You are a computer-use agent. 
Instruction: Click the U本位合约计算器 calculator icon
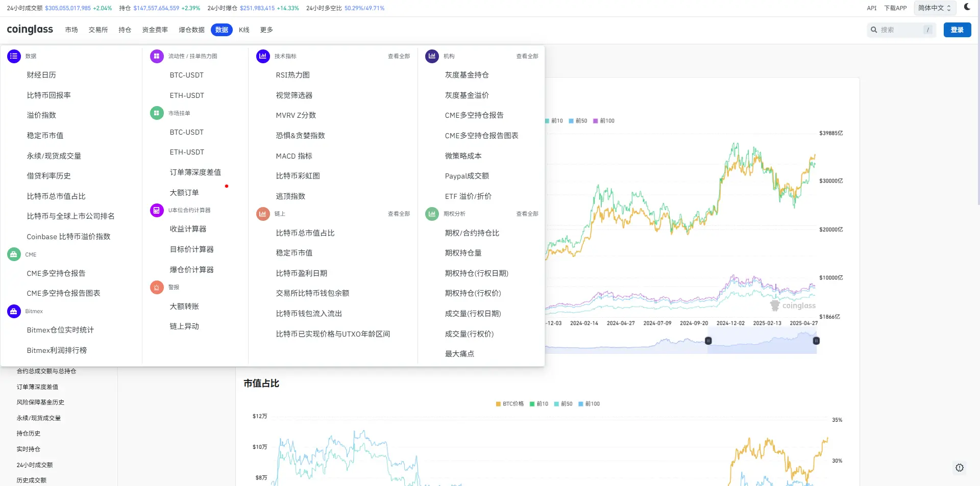(157, 210)
